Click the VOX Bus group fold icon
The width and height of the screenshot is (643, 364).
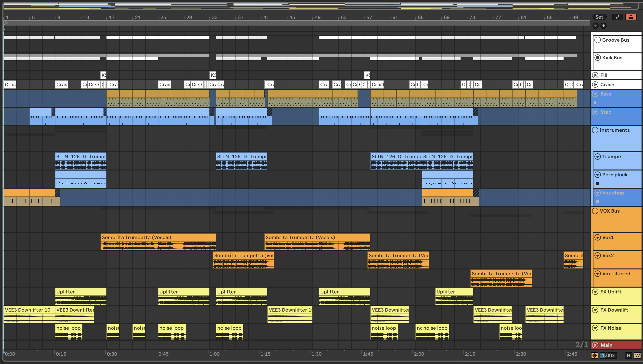(595, 211)
